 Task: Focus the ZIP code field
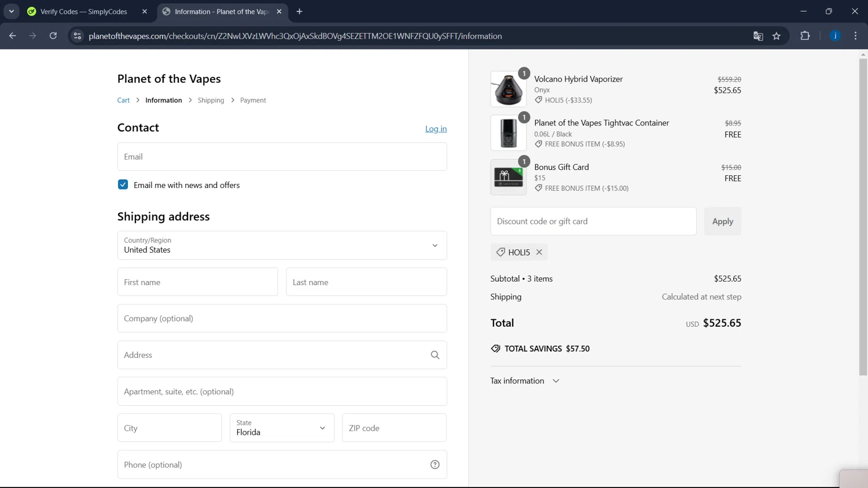point(394,428)
